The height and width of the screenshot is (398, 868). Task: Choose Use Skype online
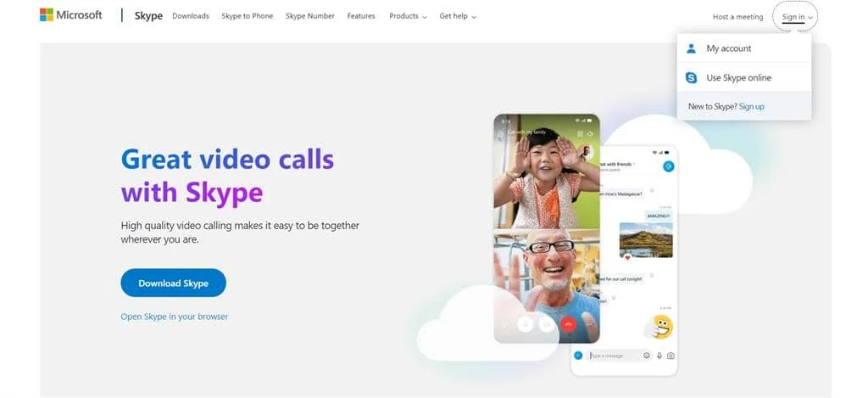(744, 77)
